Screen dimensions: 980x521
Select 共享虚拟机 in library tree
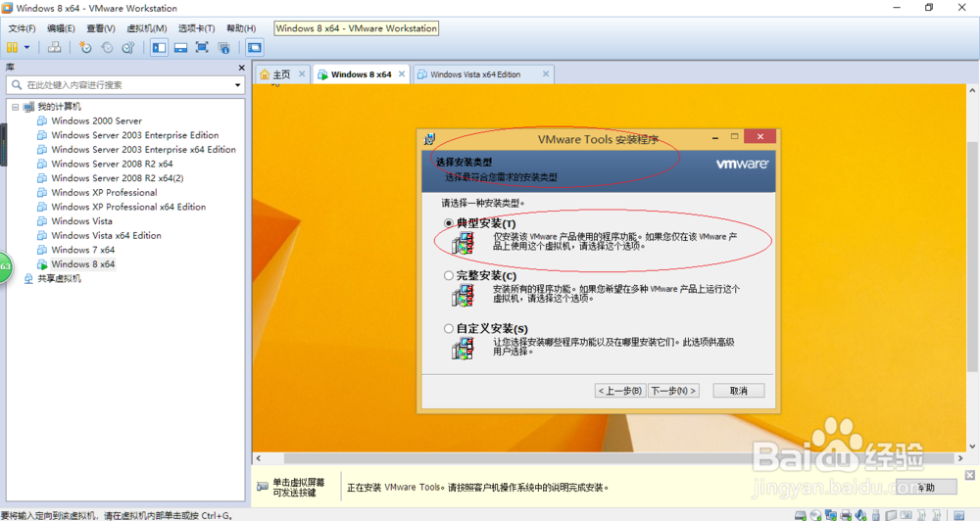[x=59, y=278]
